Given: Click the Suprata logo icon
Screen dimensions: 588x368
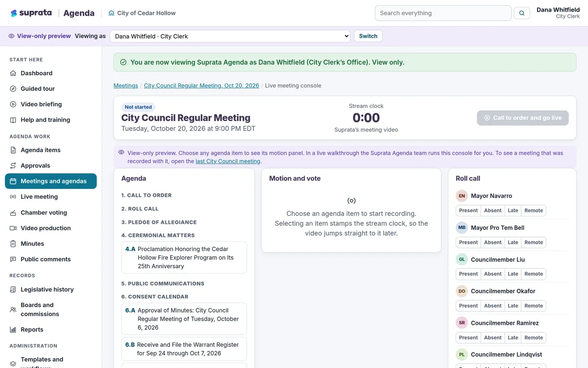Looking at the screenshot, I should [x=14, y=13].
